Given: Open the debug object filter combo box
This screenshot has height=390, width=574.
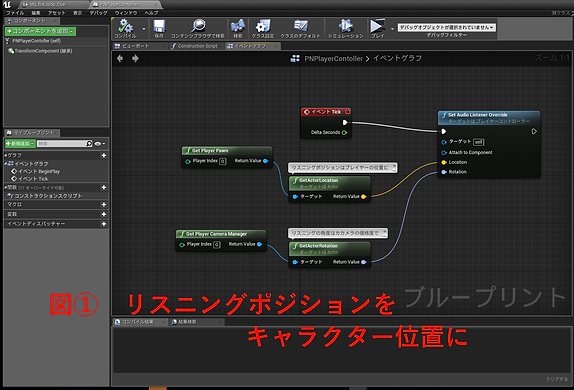Looking at the screenshot, I should point(447,27).
